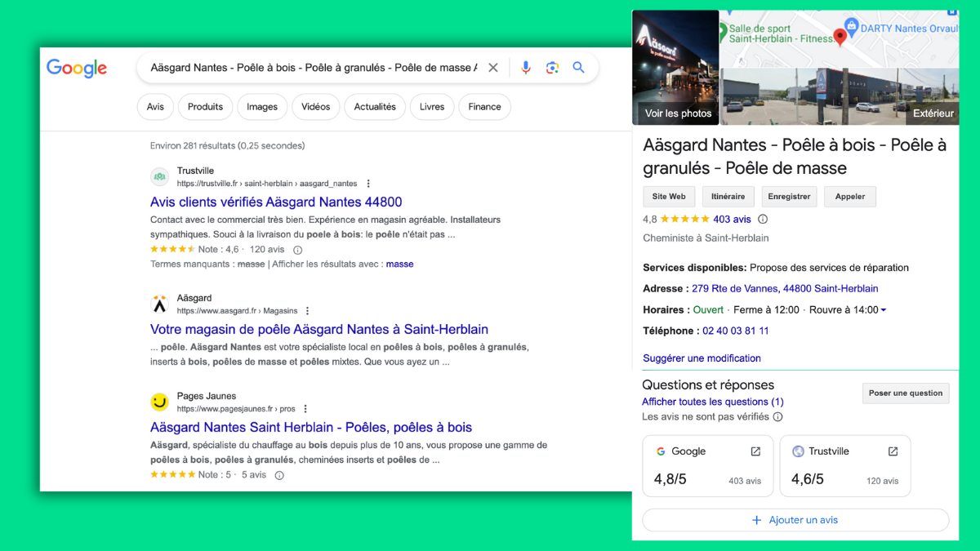Open external link icon on the Google review card
This screenshot has width=980, height=551.
click(755, 451)
